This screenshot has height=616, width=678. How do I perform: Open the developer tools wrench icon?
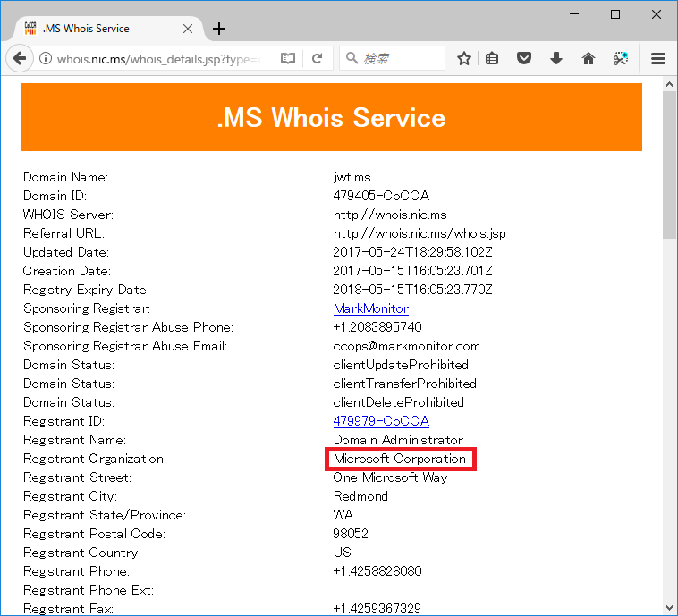coord(621,58)
